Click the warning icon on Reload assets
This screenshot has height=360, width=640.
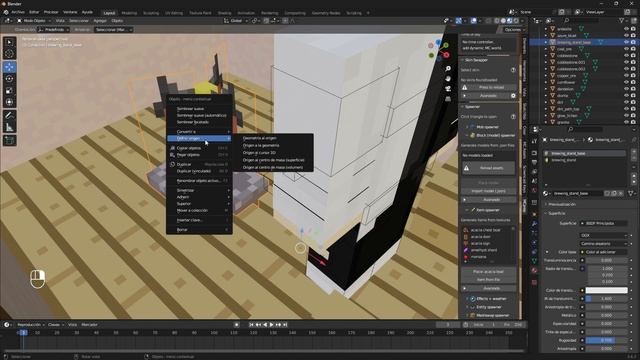click(466, 168)
